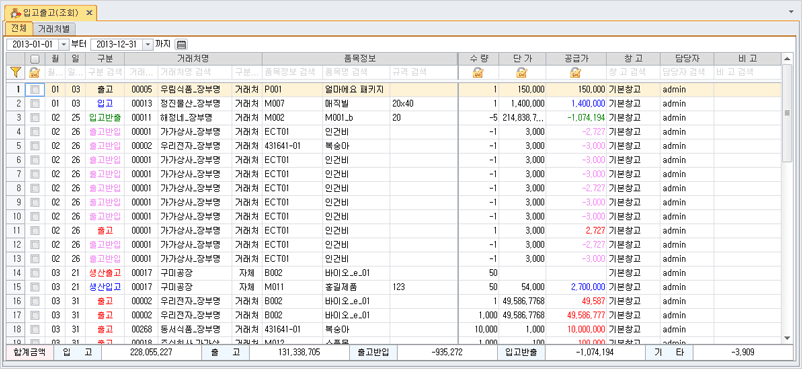
Task: Click the lock icon in 단가 filter cell
Action: tap(521, 72)
